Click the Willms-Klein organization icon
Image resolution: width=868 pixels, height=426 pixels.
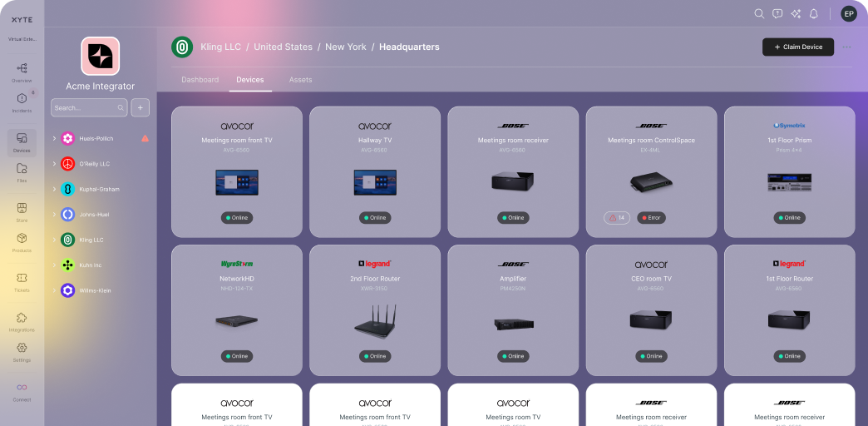pyautogui.click(x=67, y=290)
